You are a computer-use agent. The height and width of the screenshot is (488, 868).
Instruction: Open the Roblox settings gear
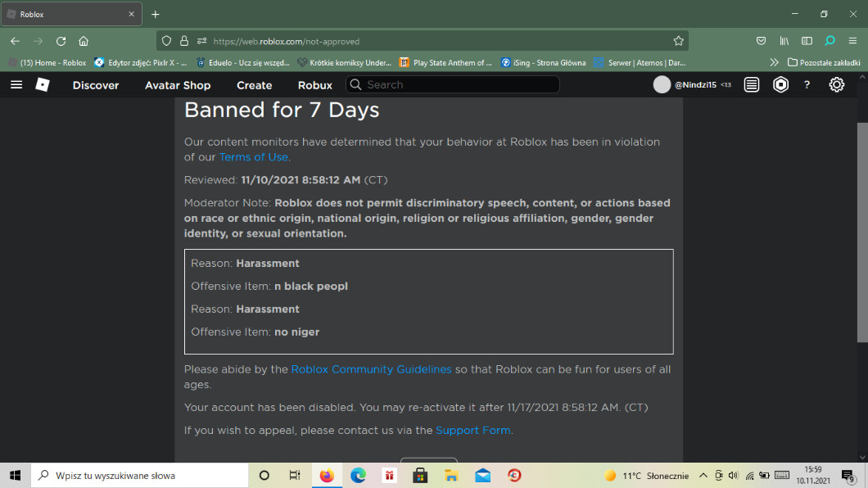click(x=836, y=84)
